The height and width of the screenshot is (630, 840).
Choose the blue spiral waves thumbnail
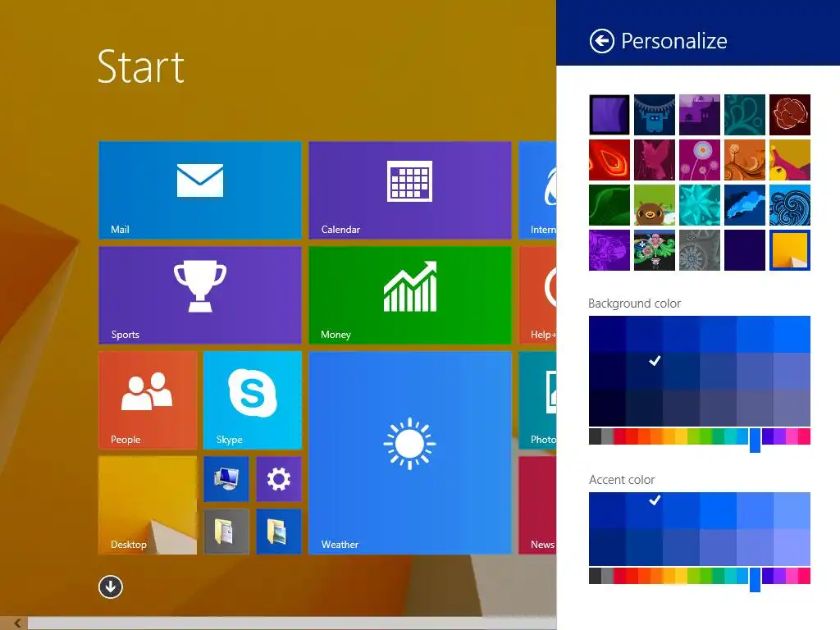tap(790, 205)
